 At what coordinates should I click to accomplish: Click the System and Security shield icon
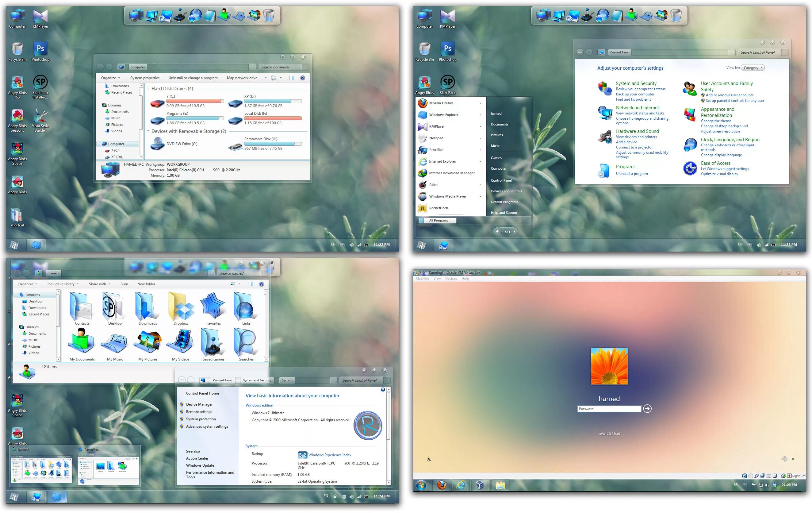(x=604, y=88)
